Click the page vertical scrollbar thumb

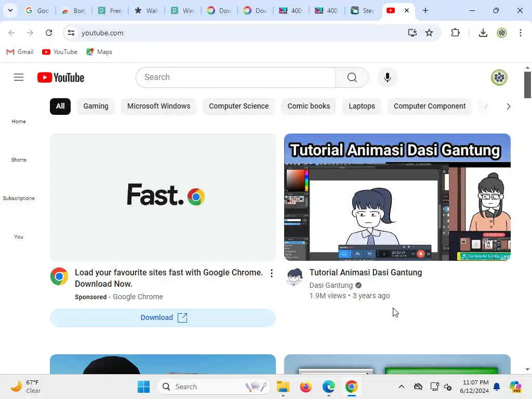pyautogui.click(x=527, y=85)
